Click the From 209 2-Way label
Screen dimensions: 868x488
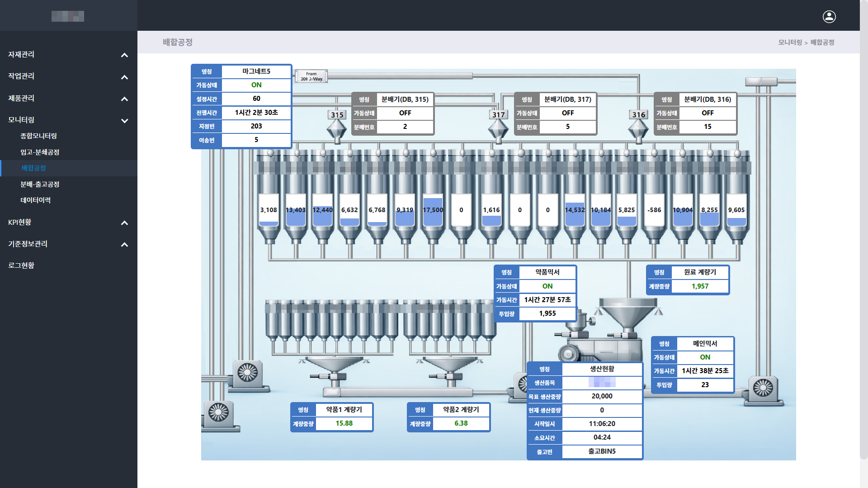tap(311, 76)
